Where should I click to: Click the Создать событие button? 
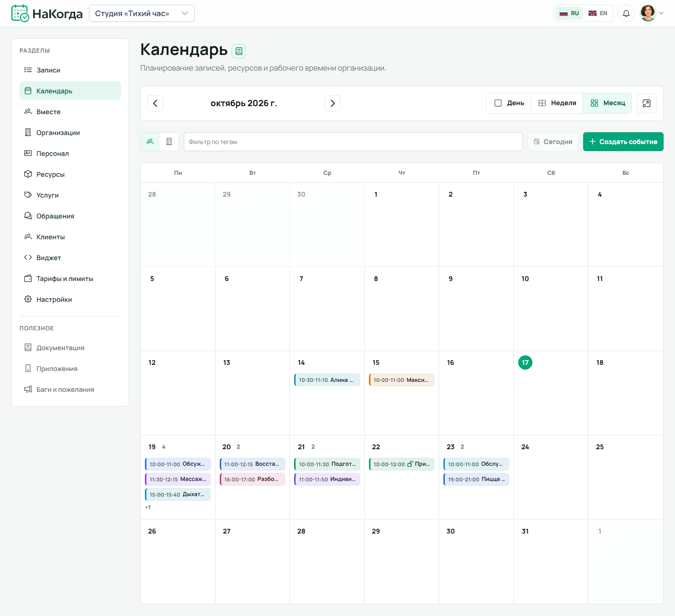point(623,142)
